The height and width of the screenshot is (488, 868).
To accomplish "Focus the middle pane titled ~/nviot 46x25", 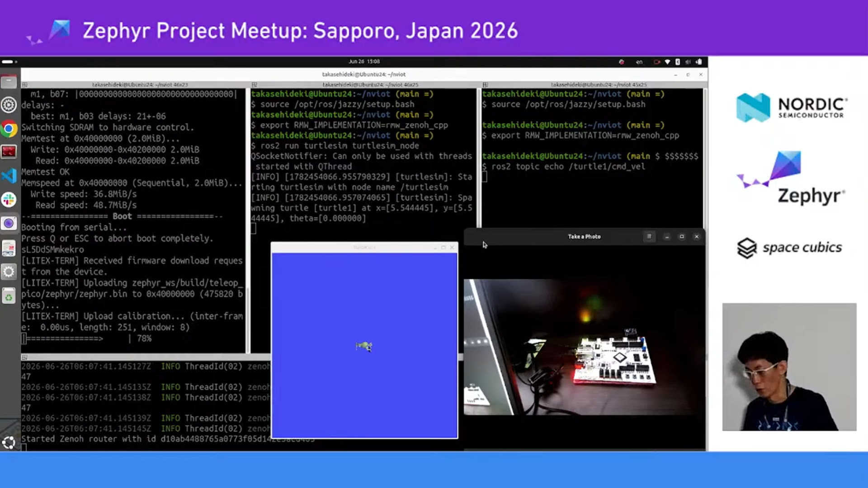I will (370, 84).
